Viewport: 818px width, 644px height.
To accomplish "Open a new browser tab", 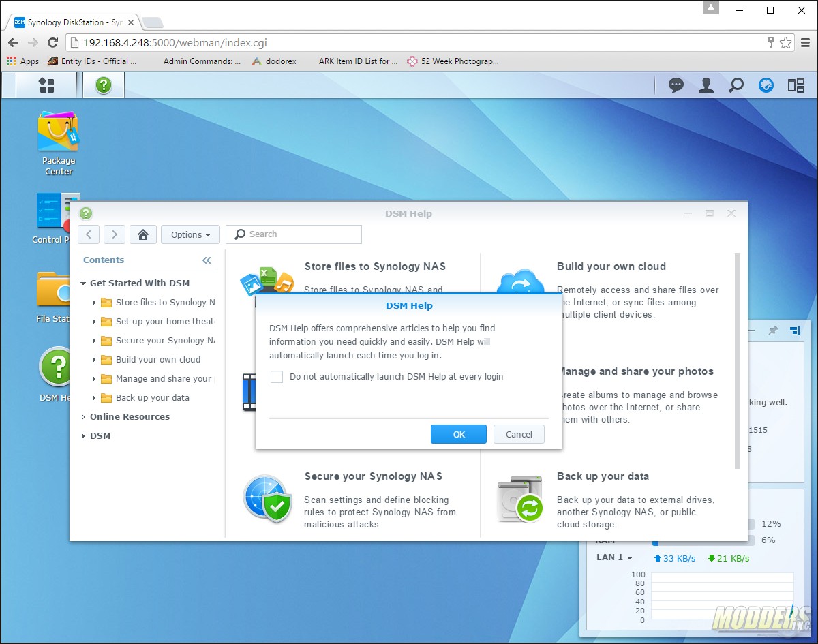I will click(x=152, y=22).
